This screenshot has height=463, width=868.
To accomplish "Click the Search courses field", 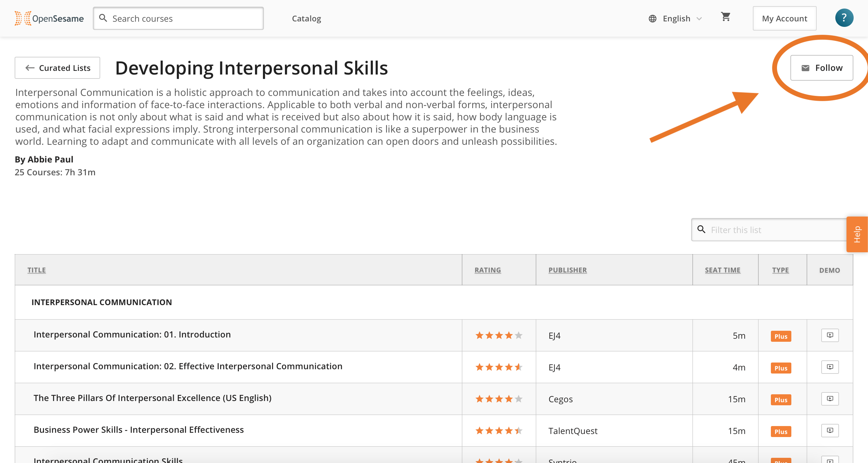I will (178, 19).
